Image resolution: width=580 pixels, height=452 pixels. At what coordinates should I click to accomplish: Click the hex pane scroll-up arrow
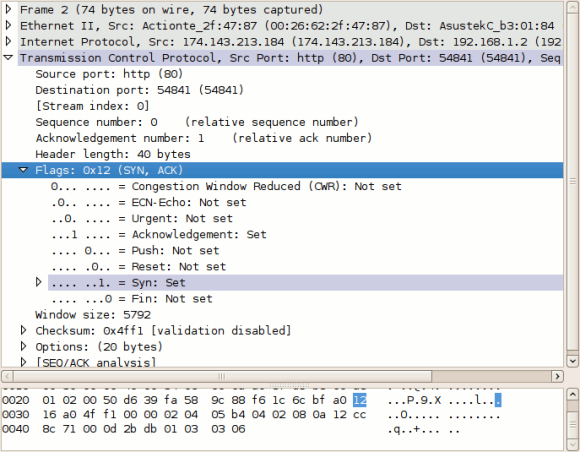tap(572, 394)
